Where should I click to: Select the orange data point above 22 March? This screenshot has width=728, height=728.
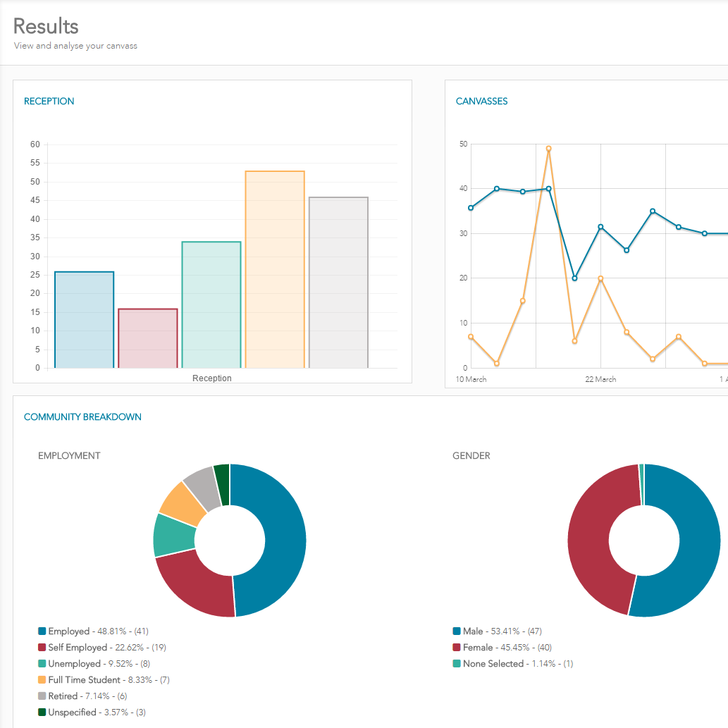600,279
